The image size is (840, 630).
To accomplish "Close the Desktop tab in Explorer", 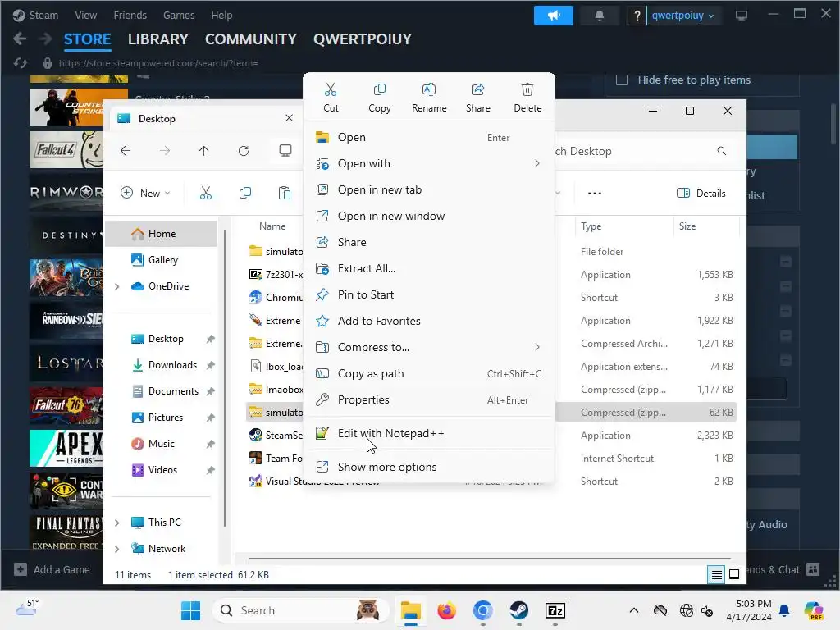I will tap(290, 118).
